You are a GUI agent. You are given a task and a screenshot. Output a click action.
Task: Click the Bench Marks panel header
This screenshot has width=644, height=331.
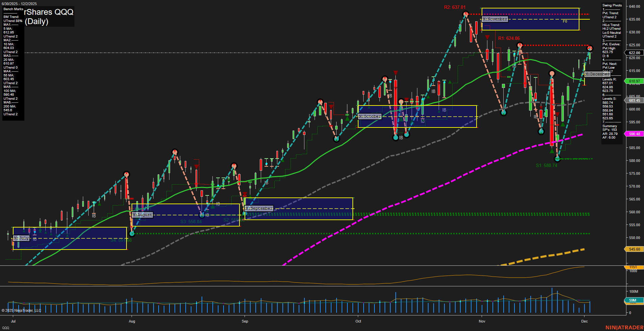point(13,9)
